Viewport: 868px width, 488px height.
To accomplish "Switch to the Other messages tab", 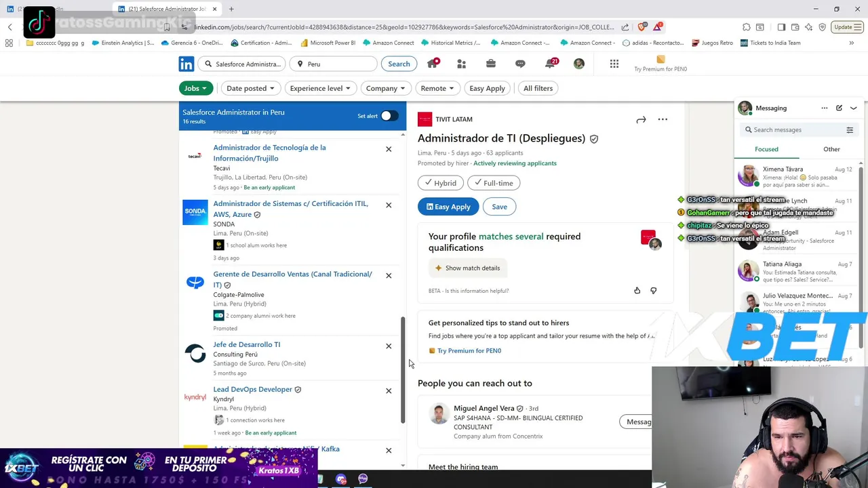I will click(x=831, y=149).
